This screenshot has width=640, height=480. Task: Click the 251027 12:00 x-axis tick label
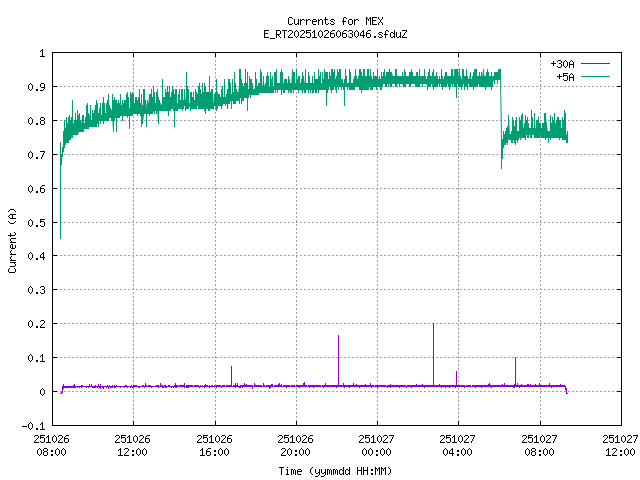620,444
